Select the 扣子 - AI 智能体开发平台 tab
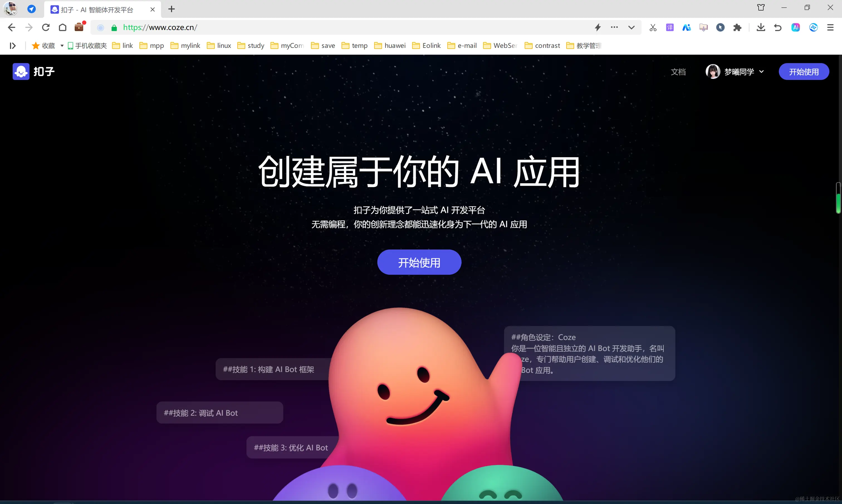Viewport: 842px width, 504px height. (x=97, y=9)
